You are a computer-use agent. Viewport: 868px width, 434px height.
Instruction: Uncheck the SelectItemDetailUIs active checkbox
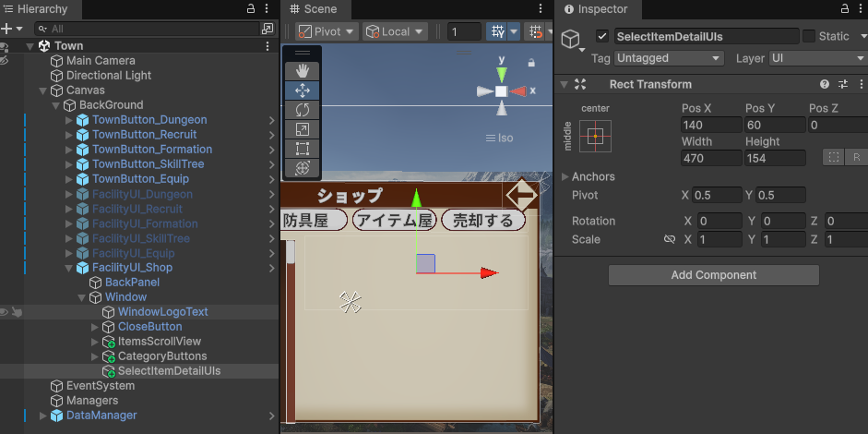coord(602,36)
